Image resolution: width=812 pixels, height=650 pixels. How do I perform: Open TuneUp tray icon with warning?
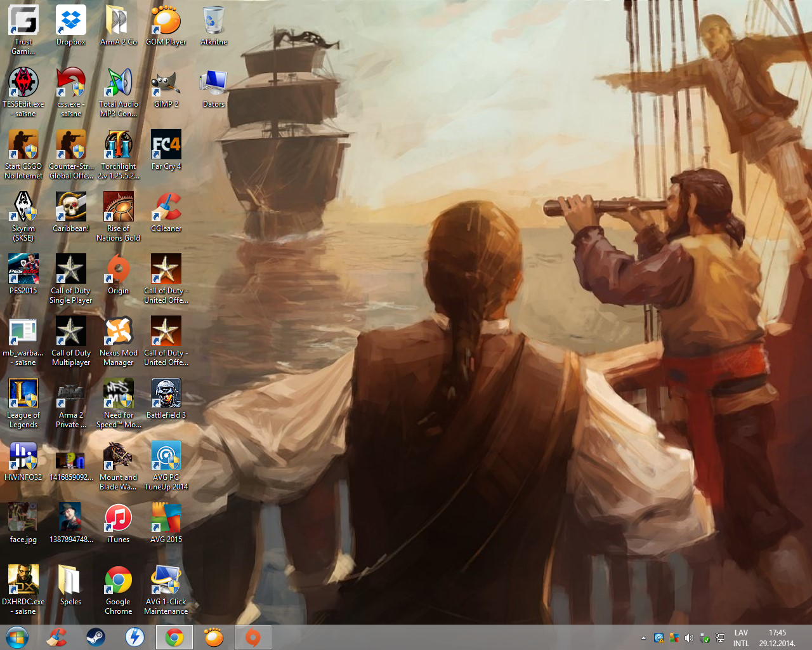pyautogui.click(x=659, y=638)
